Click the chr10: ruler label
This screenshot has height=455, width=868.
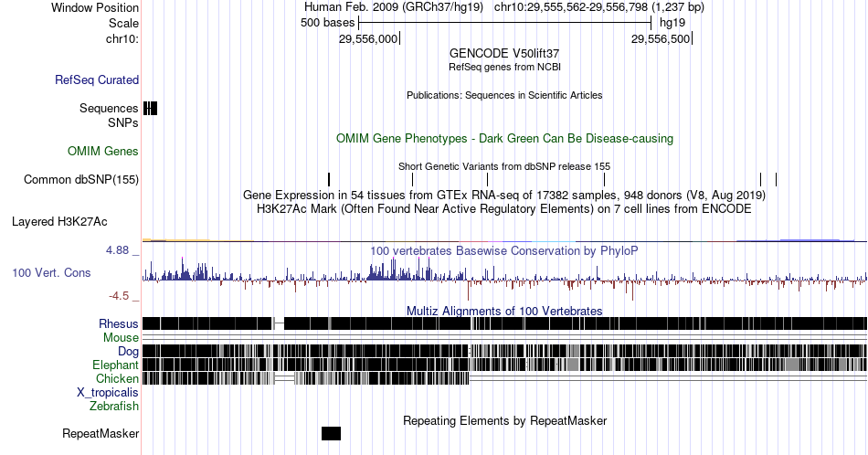click(x=122, y=38)
